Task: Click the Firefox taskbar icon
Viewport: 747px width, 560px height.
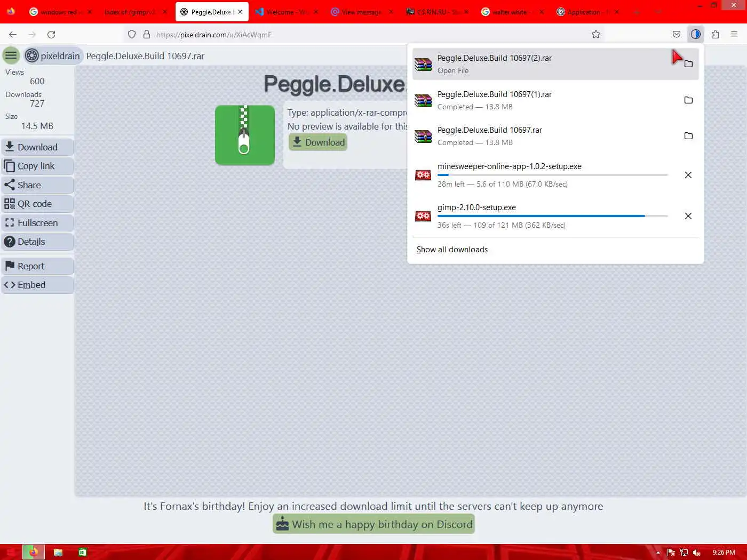Action: pos(33,552)
